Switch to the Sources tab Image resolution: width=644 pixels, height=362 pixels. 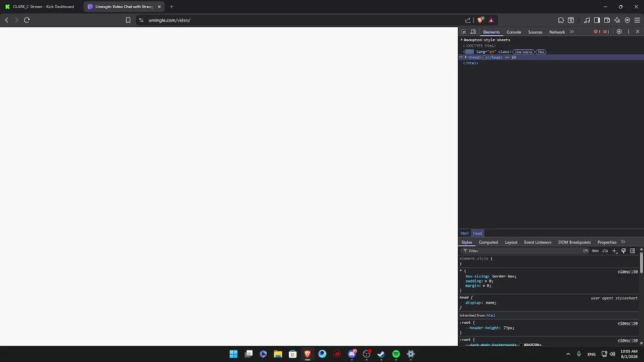click(x=535, y=32)
